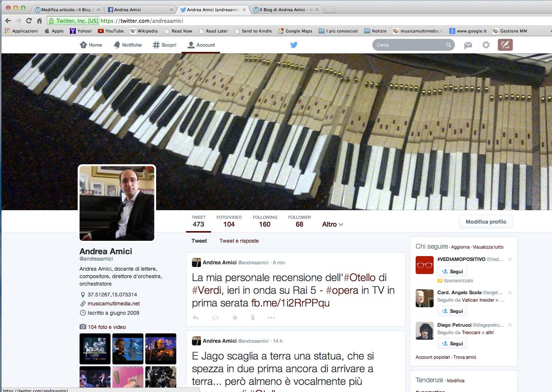Click browser back arrow
The width and height of the screenshot is (552, 392).
tap(8, 21)
